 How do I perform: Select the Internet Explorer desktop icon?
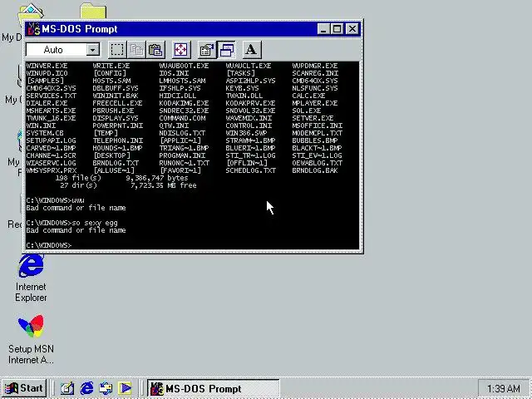[x=31, y=278]
